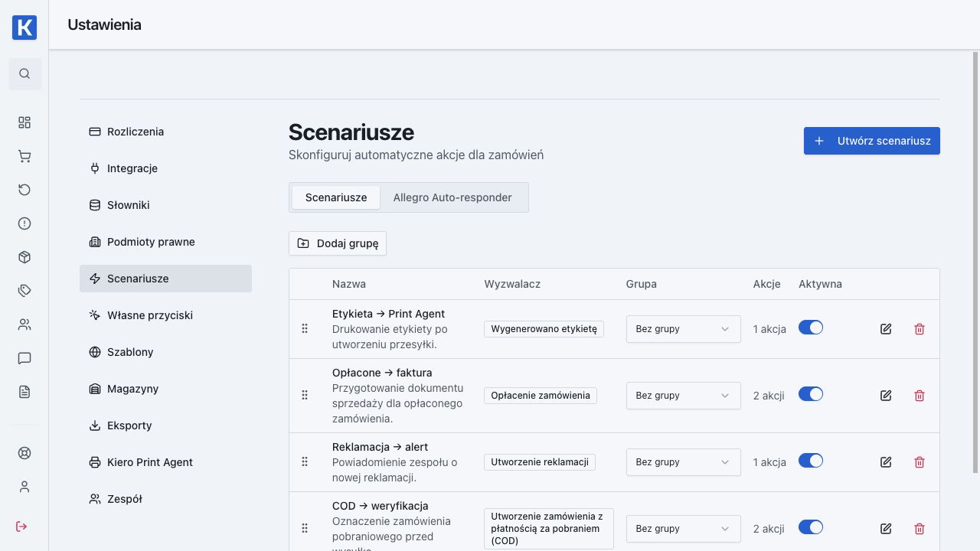980x551 pixels.
Task: Click the vertical page scrollbar
Action: 975,262
